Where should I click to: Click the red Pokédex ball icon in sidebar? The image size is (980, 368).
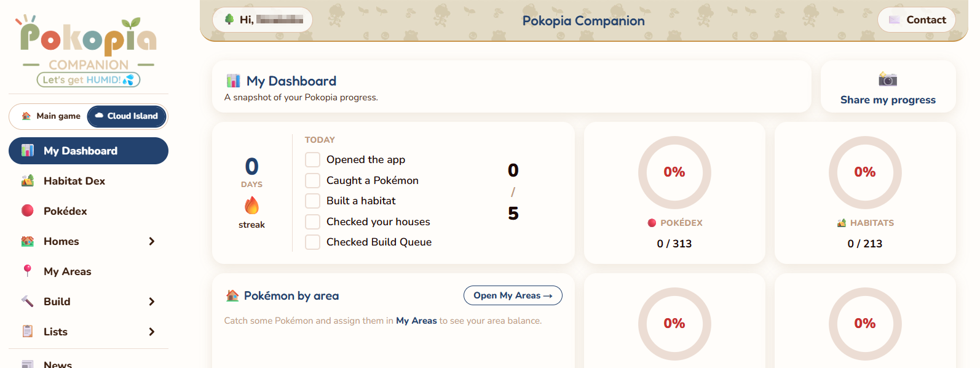click(28, 211)
